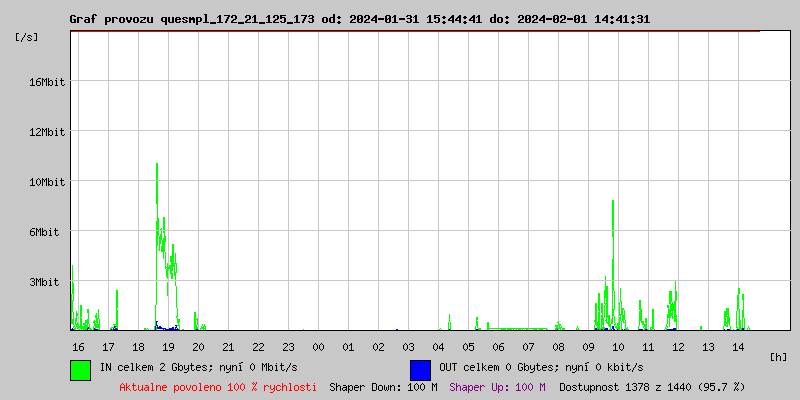This screenshot has width=800, height=400.
Task: Click the '16Mbit' y-axis label
Action: click(48, 82)
